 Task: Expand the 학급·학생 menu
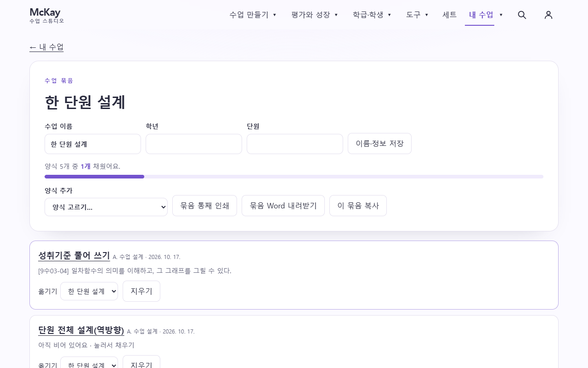point(372,15)
